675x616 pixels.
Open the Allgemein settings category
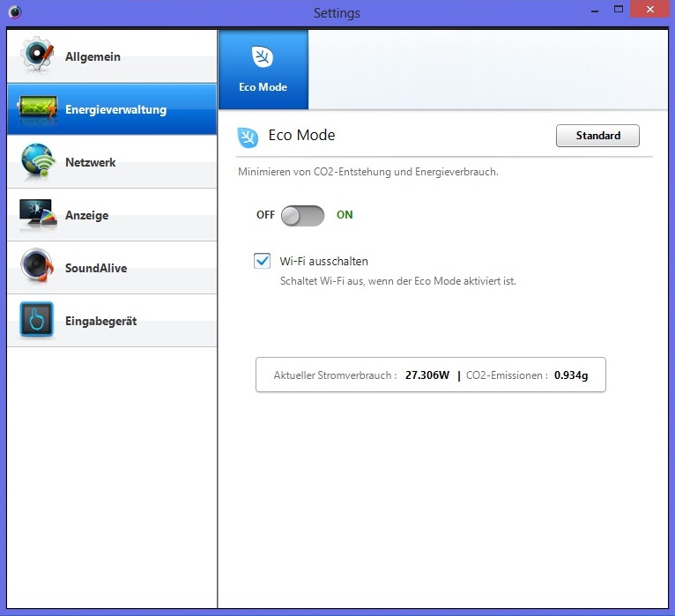(112, 56)
